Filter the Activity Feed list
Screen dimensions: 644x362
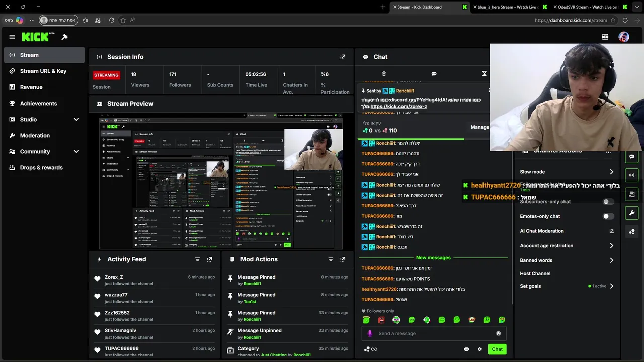197,259
